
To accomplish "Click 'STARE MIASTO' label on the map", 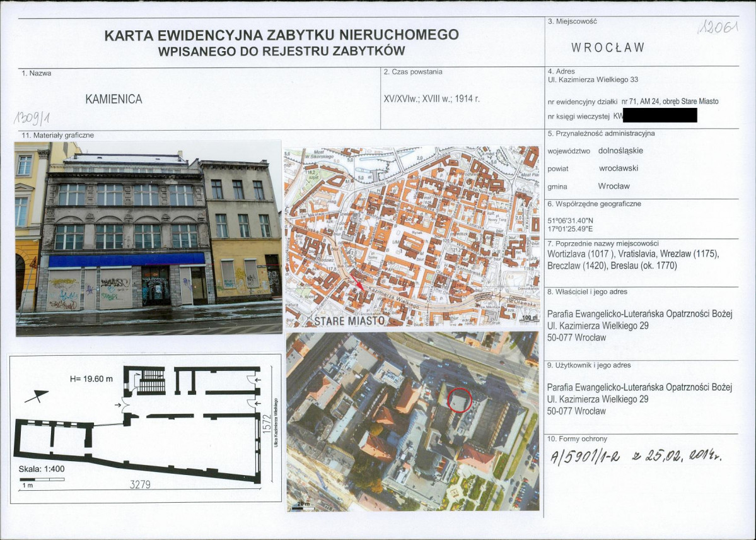I will click(349, 321).
